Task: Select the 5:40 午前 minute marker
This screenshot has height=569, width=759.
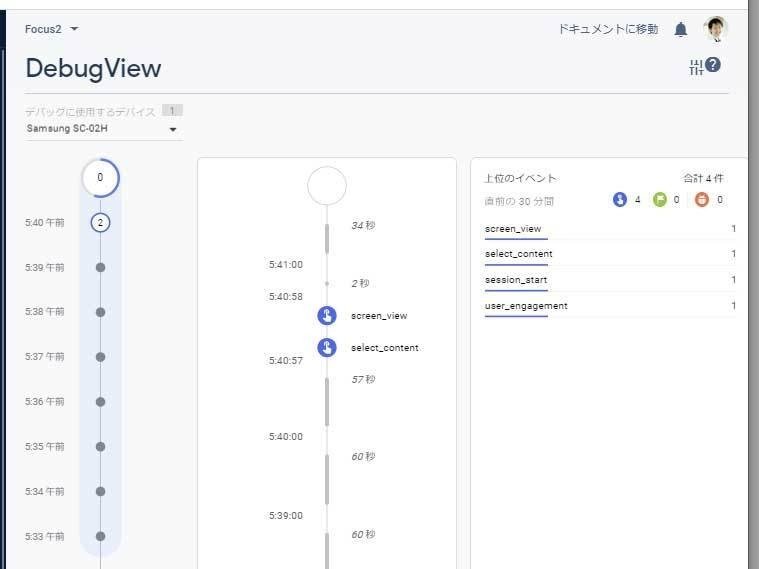Action: (x=100, y=223)
